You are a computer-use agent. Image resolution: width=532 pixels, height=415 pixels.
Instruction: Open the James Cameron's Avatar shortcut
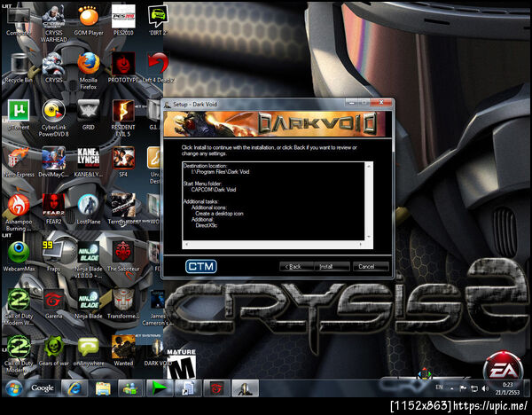(x=158, y=307)
